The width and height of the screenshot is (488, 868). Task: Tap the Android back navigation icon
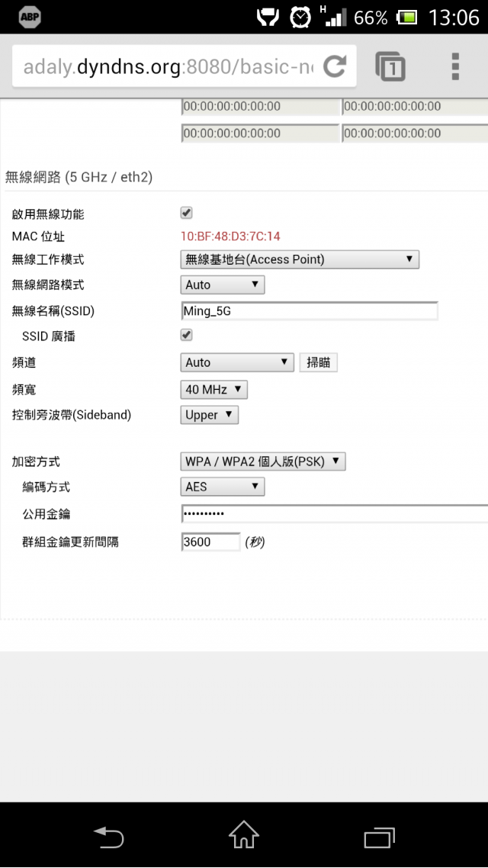click(108, 836)
